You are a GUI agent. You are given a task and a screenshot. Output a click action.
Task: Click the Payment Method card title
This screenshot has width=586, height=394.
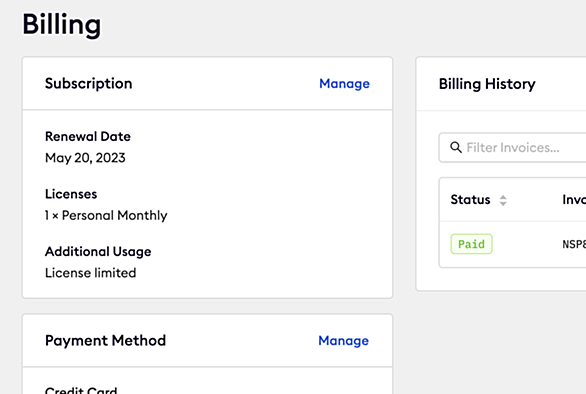click(x=105, y=341)
